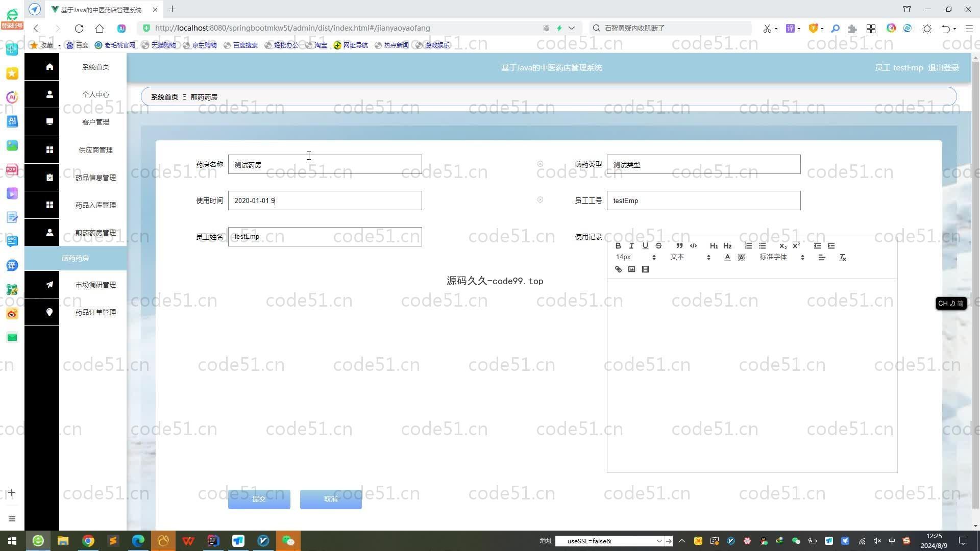
Task: Open the 标准字体 font family dropdown
Action: pyautogui.click(x=781, y=257)
